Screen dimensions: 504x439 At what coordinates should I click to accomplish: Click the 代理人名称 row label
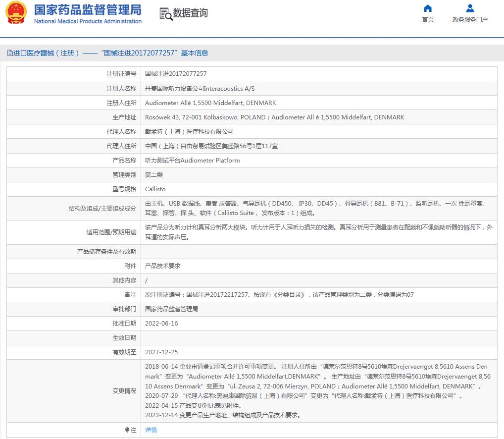pos(121,131)
